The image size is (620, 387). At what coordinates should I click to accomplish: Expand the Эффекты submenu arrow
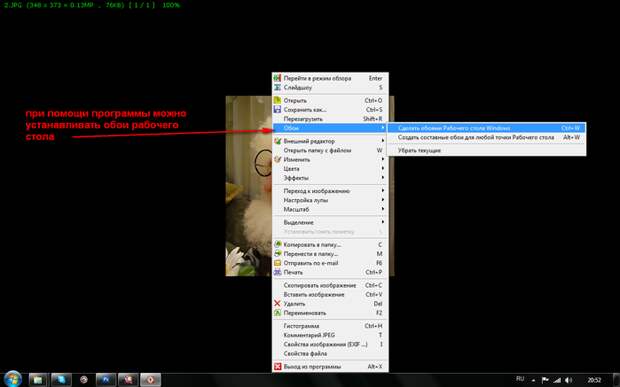(x=383, y=178)
